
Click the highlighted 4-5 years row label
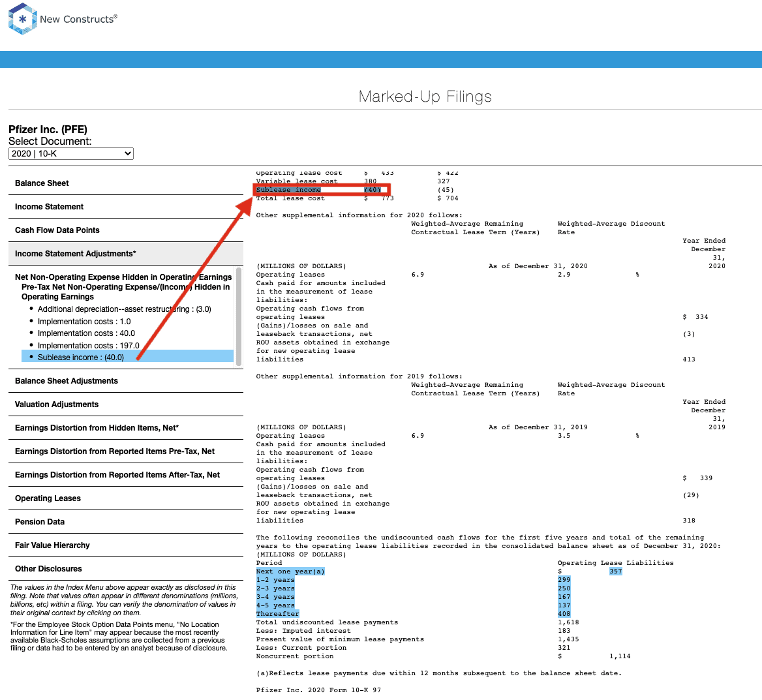coord(275,605)
